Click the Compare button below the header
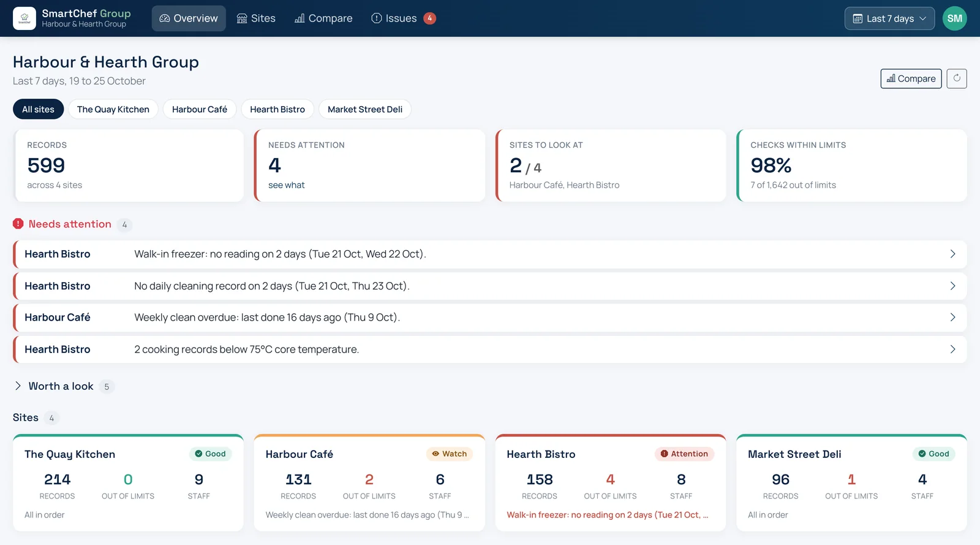 pyautogui.click(x=911, y=78)
